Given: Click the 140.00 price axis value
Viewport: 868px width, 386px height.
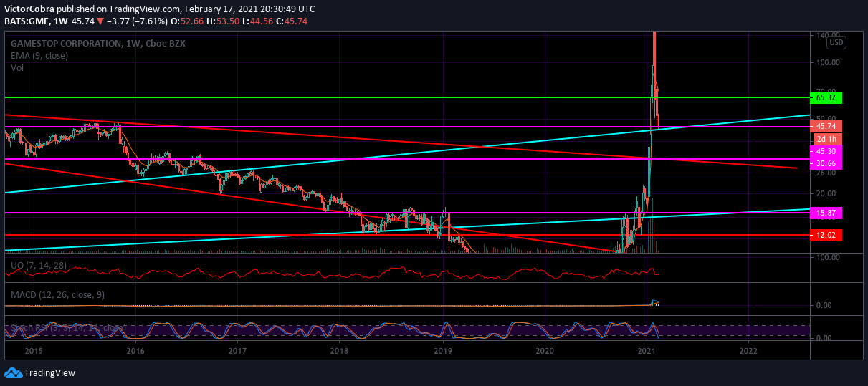Looking at the screenshot, I should pos(826,35).
